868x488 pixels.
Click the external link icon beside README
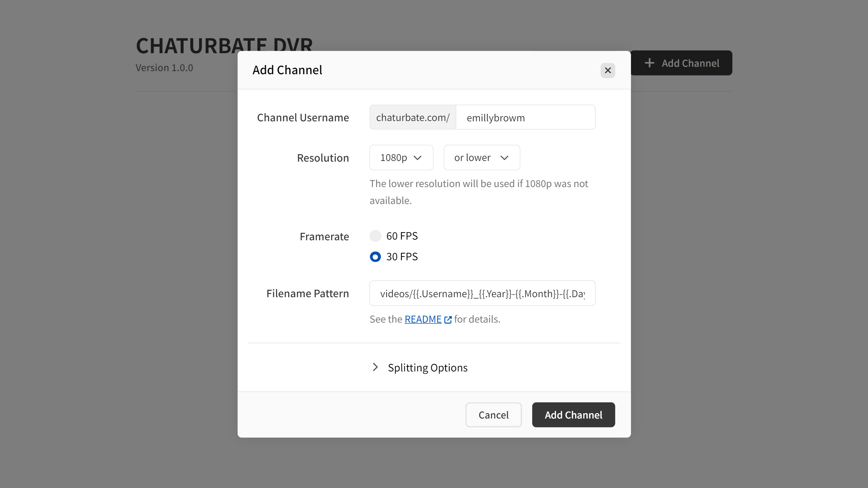(448, 320)
